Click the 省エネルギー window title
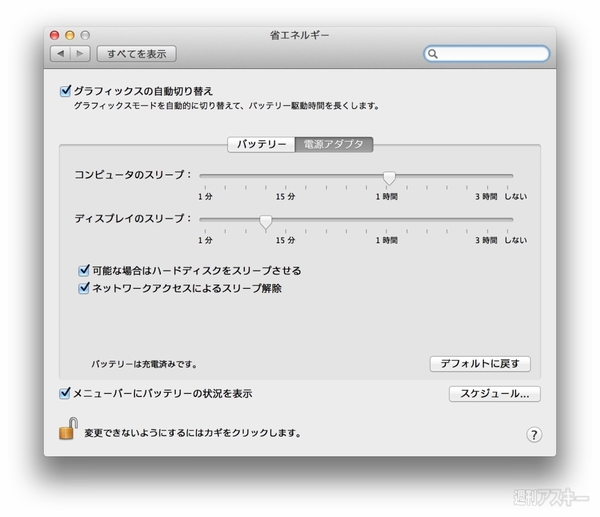The image size is (600, 517). [x=300, y=35]
